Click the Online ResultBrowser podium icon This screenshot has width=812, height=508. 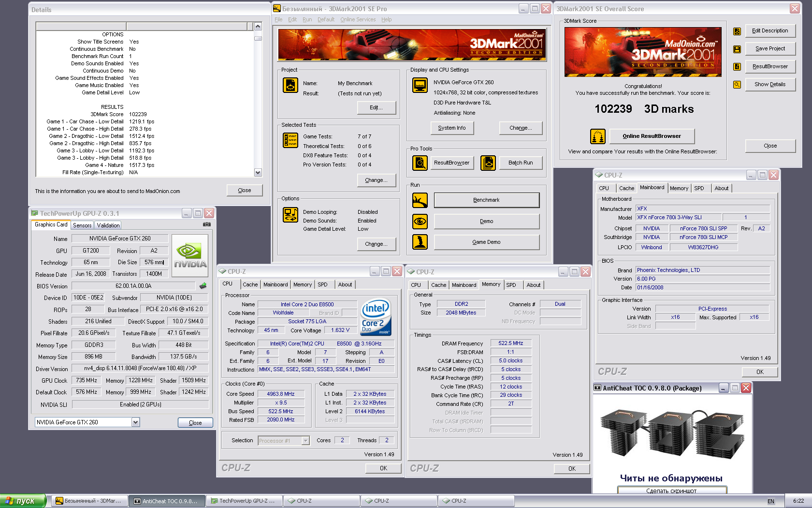(598, 136)
